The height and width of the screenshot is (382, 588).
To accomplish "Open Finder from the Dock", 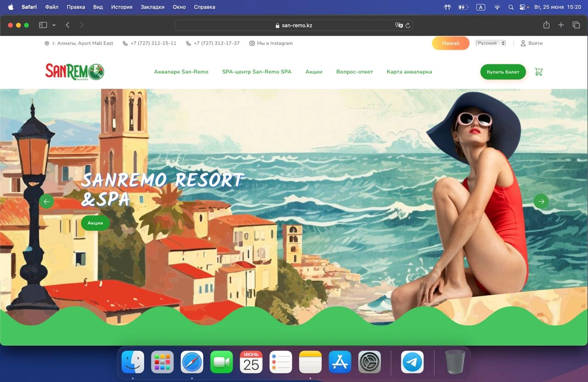I will pos(133,362).
